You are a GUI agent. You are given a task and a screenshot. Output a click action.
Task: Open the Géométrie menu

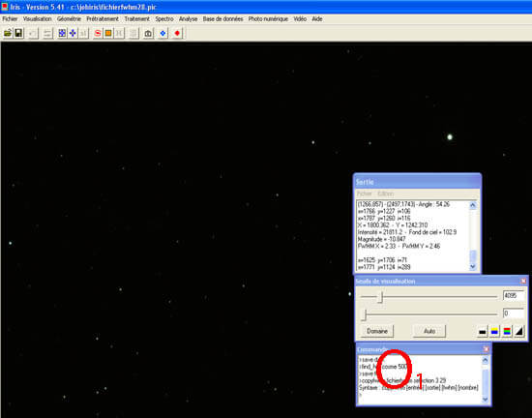(x=70, y=19)
